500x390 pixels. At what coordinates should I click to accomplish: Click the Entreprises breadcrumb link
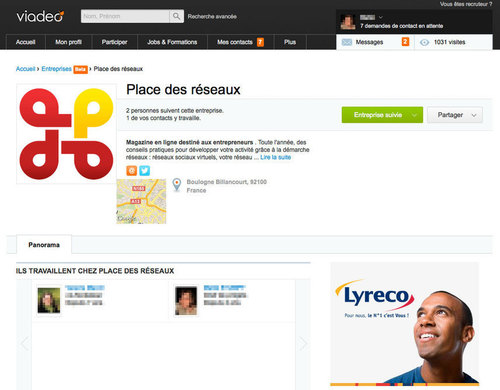tap(56, 69)
